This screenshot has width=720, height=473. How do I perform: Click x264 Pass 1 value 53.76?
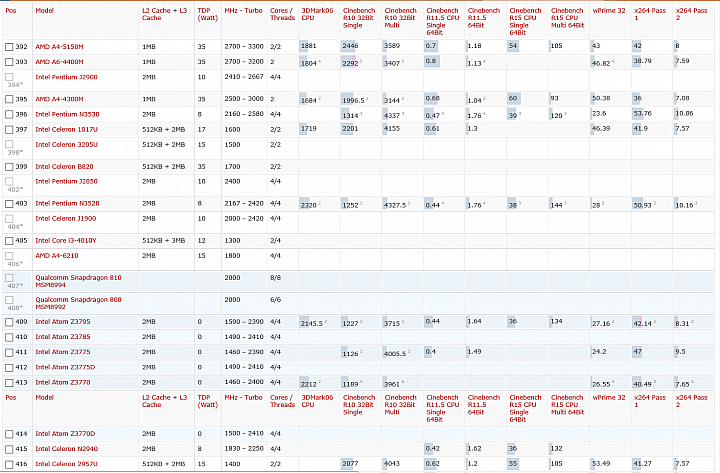point(643,113)
